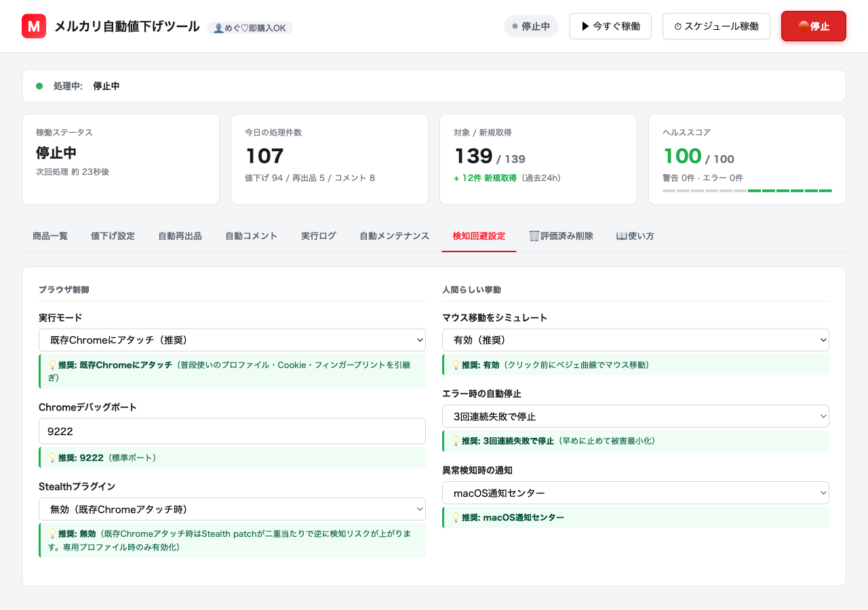
Task: Open the 自動メンテナンス tab
Action: 395,236
